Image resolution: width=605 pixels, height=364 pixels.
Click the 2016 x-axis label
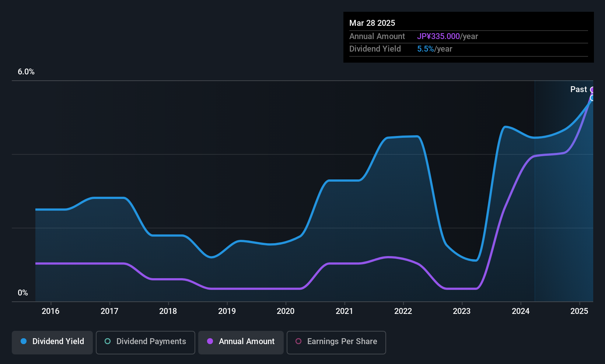tap(50, 311)
